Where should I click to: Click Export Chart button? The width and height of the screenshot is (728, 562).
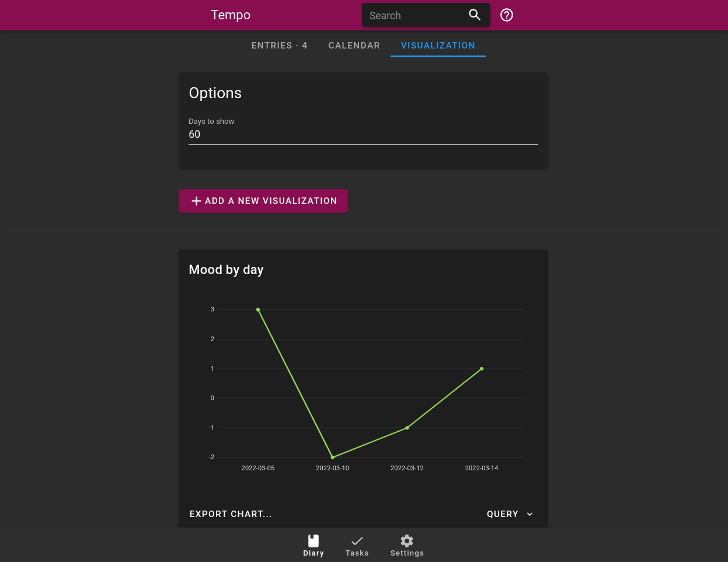point(231,514)
